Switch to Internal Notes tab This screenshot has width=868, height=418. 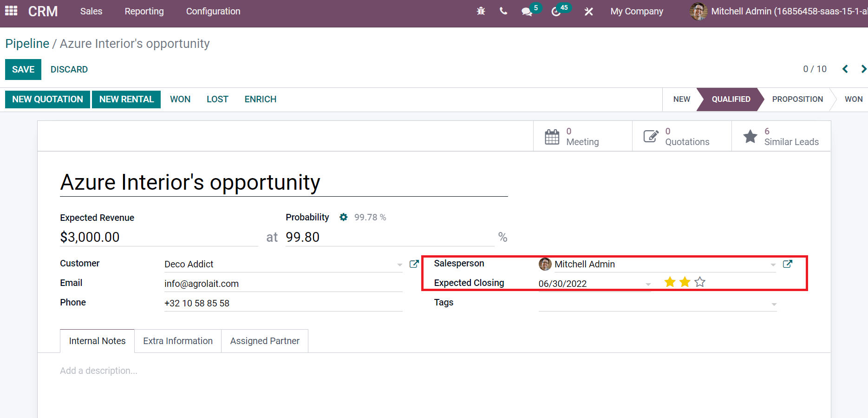coord(97,341)
